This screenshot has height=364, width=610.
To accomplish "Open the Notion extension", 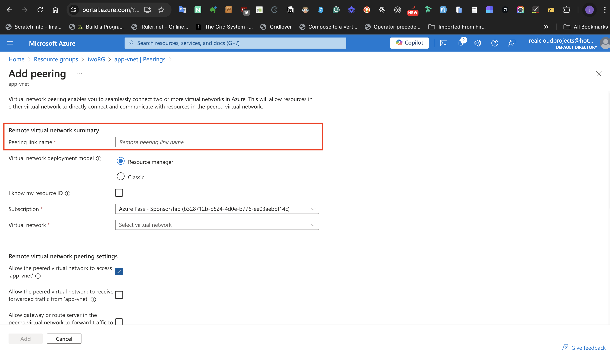I will pos(290,10).
